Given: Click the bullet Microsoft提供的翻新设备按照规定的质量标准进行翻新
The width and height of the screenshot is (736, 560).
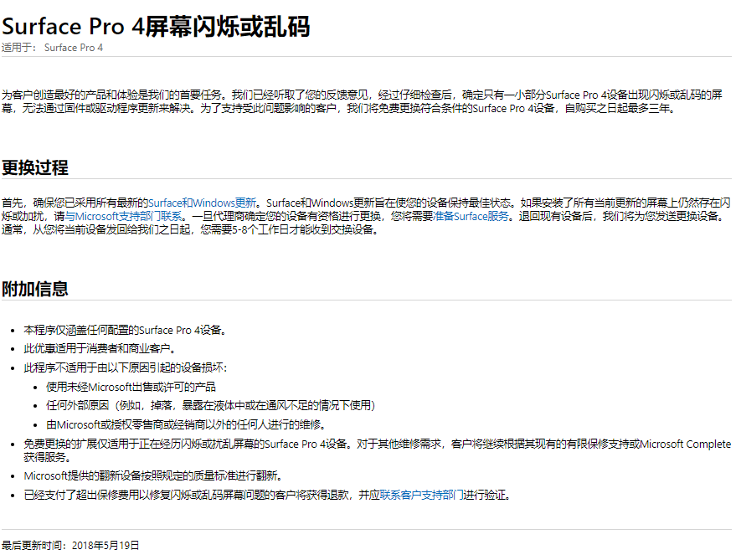Looking at the screenshot, I should (153, 475).
